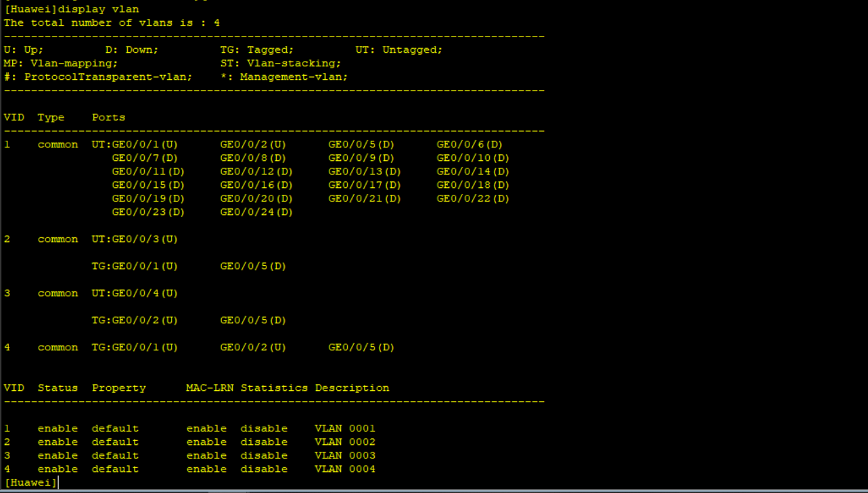
Task: Click the "Status" column header
Action: click(x=58, y=388)
